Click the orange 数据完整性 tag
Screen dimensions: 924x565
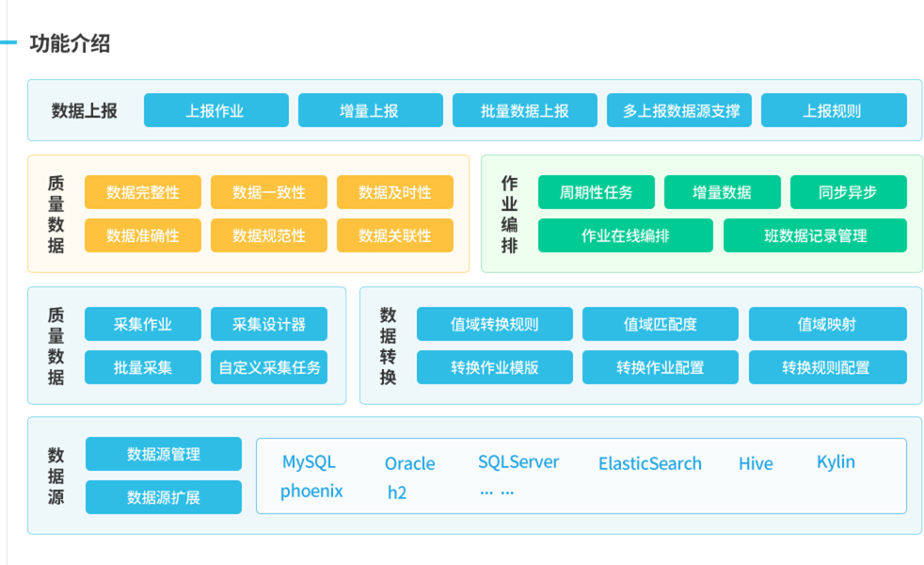tap(142, 192)
